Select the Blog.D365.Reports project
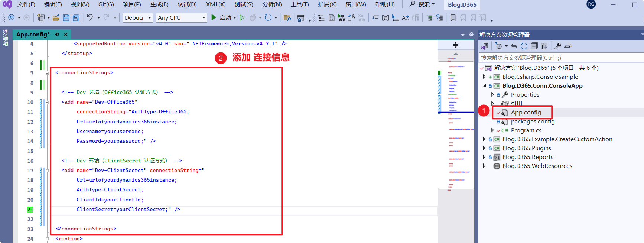The height and width of the screenshot is (243, 644). tap(528, 157)
